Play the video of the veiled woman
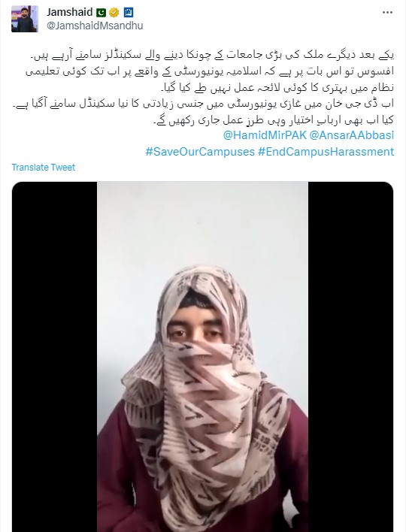Image resolution: width=406 pixels, height=532 pixels. [x=203, y=357]
